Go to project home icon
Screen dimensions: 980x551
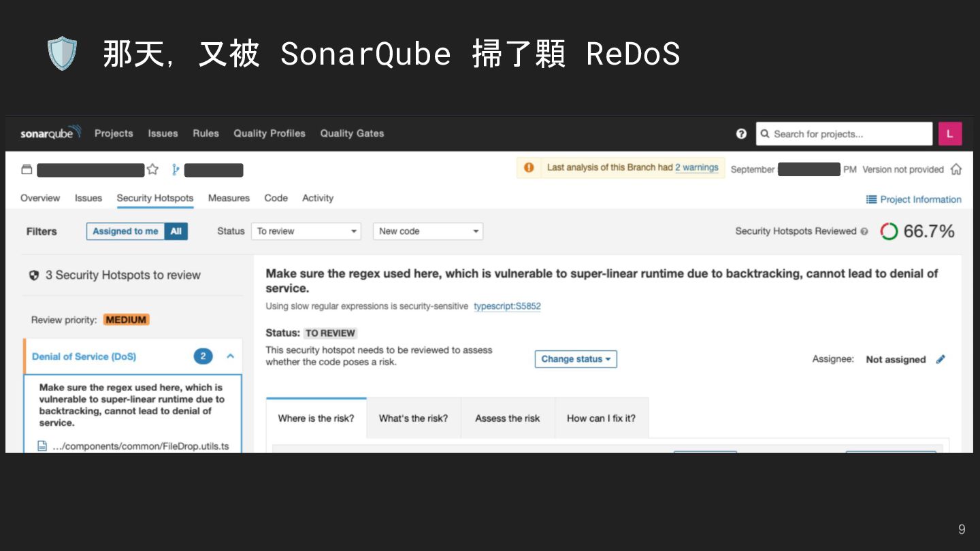[x=956, y=169]
